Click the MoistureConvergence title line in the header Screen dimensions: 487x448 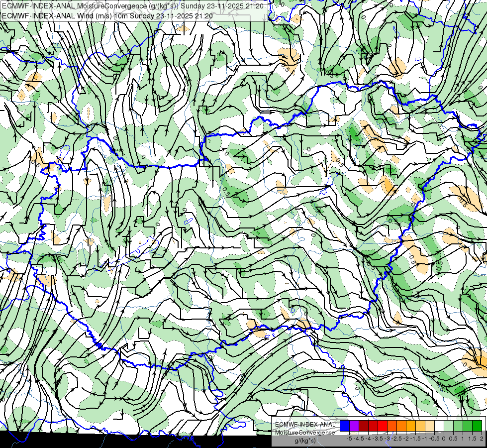pos(133,6)
